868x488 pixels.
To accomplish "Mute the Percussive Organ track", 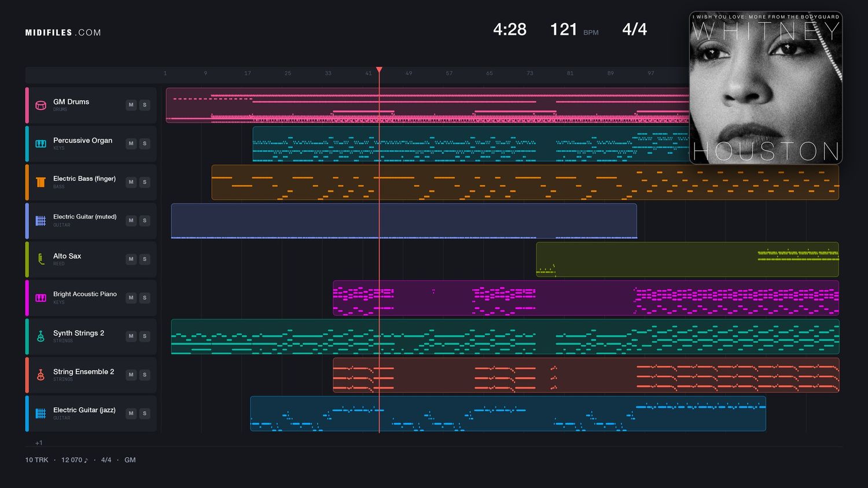I will click(131, 143).
